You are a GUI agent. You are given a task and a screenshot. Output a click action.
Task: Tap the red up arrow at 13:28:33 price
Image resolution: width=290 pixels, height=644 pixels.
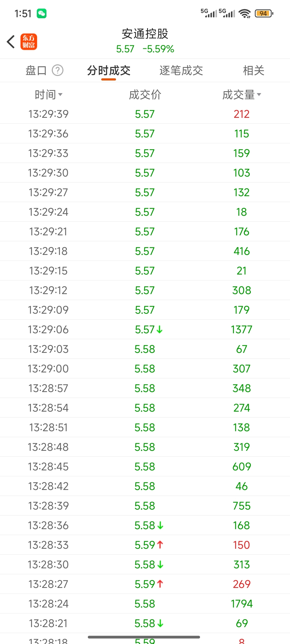(160, 545)
